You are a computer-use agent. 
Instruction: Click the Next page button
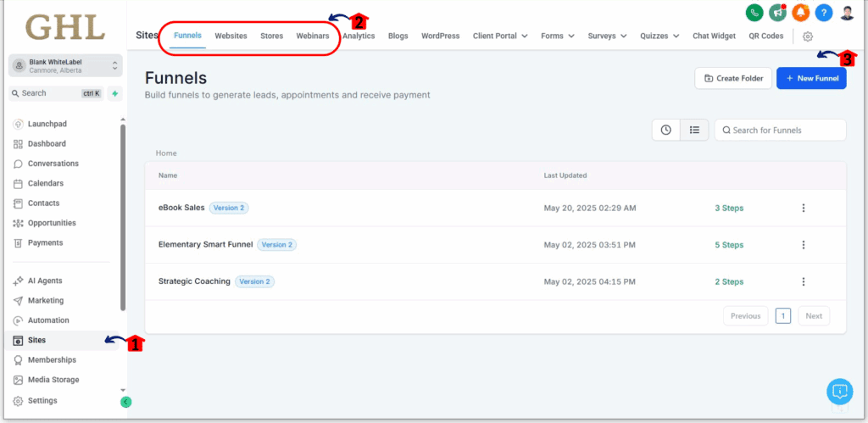coord(814,316)
